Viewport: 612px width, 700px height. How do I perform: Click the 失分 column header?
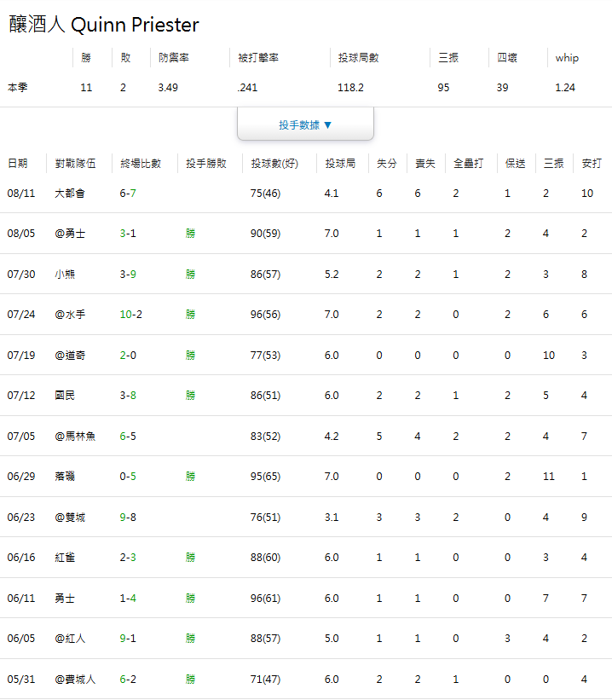pyautogui.click(x=387, y=164)
